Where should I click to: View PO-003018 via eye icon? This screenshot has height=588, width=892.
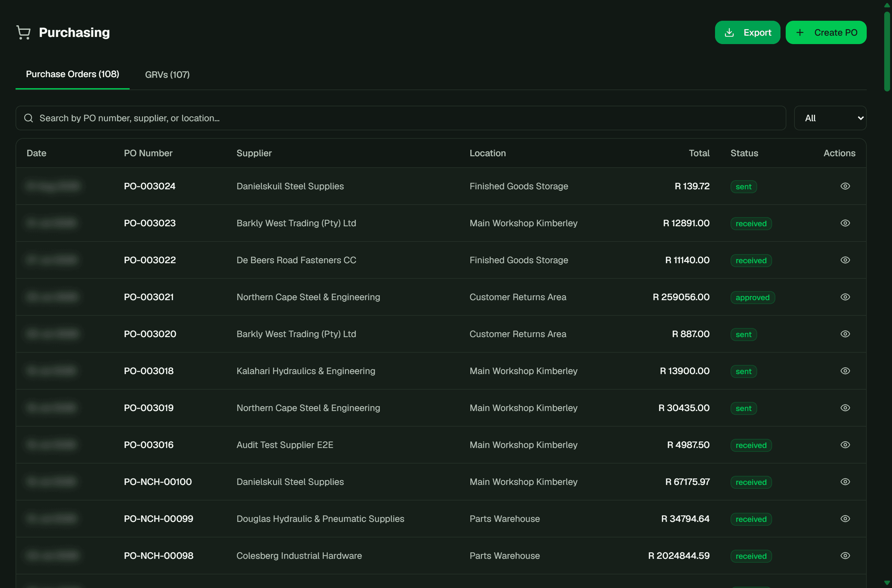coord(845,371)
